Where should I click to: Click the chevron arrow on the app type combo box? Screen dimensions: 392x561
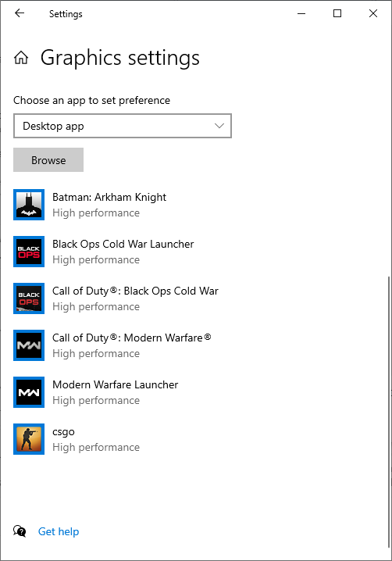[x=219, y=126]
